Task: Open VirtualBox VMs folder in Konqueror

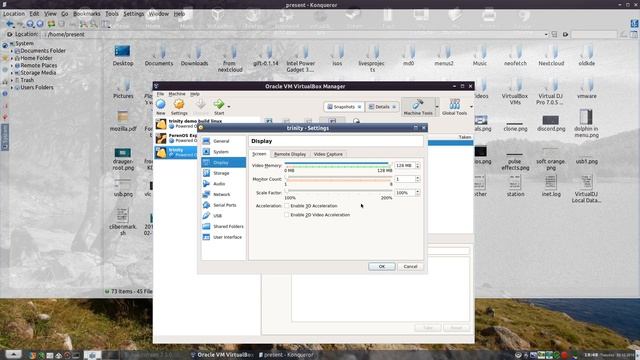Action: coord(515,92)
